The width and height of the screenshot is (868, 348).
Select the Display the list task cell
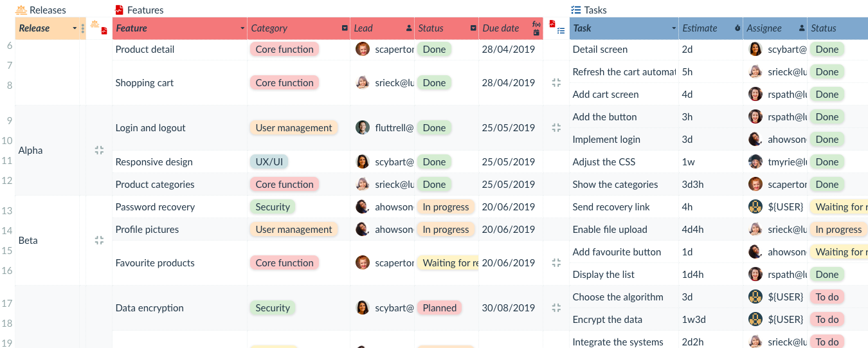pos(624,274)
